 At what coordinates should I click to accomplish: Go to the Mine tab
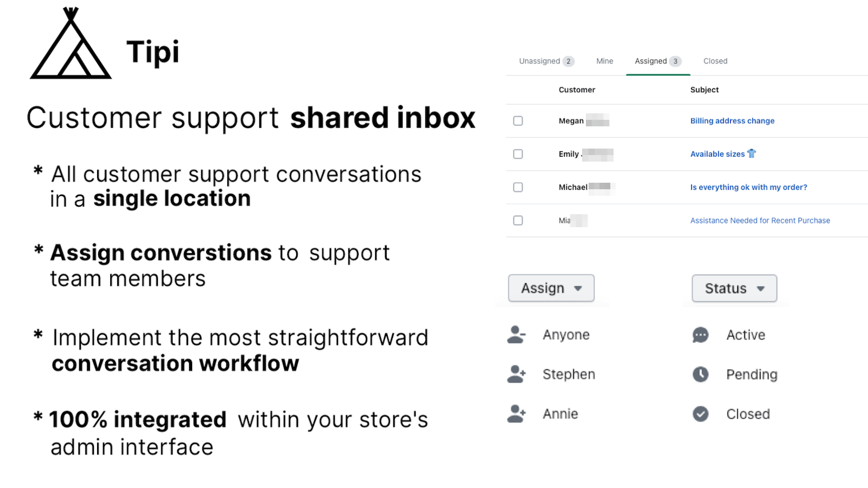604,61
